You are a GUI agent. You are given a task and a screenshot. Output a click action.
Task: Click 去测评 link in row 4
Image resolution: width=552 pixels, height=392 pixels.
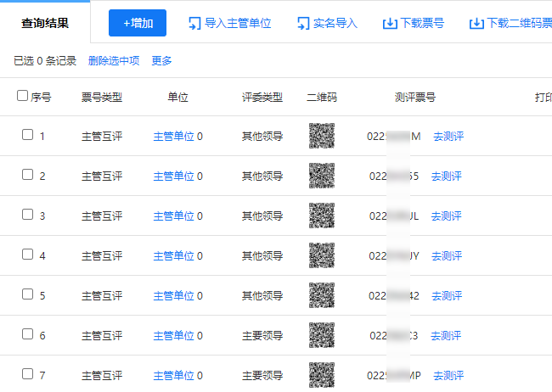(447, 255)
